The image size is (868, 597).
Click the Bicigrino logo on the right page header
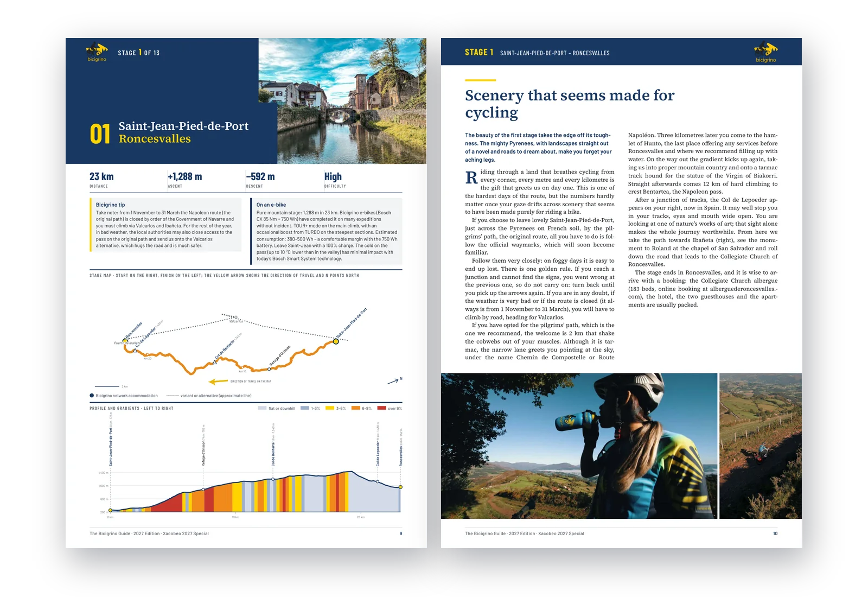point(765,52)
